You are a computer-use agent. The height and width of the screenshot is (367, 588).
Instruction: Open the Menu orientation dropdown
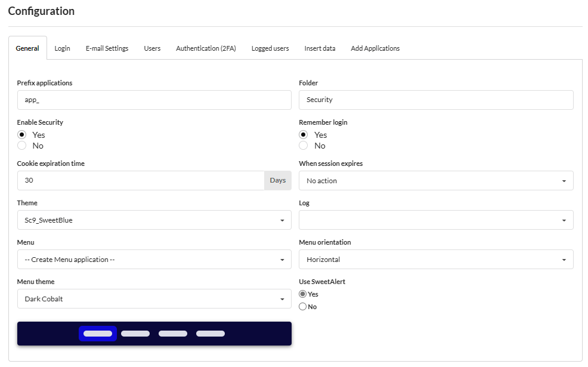click(435, 259)
